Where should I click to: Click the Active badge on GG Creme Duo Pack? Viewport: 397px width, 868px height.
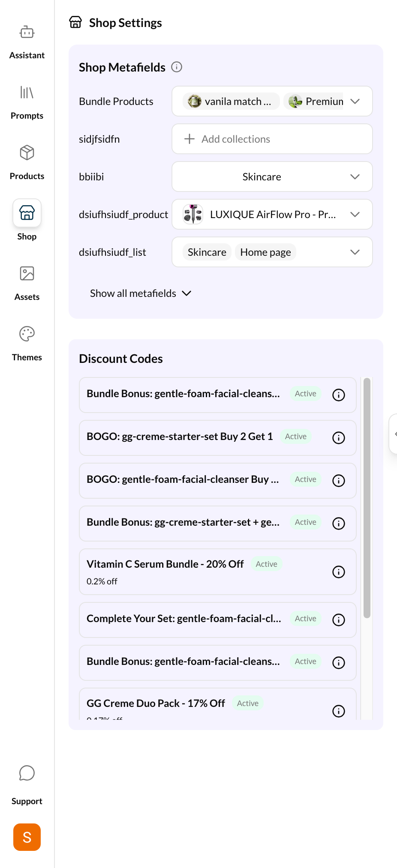[248, 703]
